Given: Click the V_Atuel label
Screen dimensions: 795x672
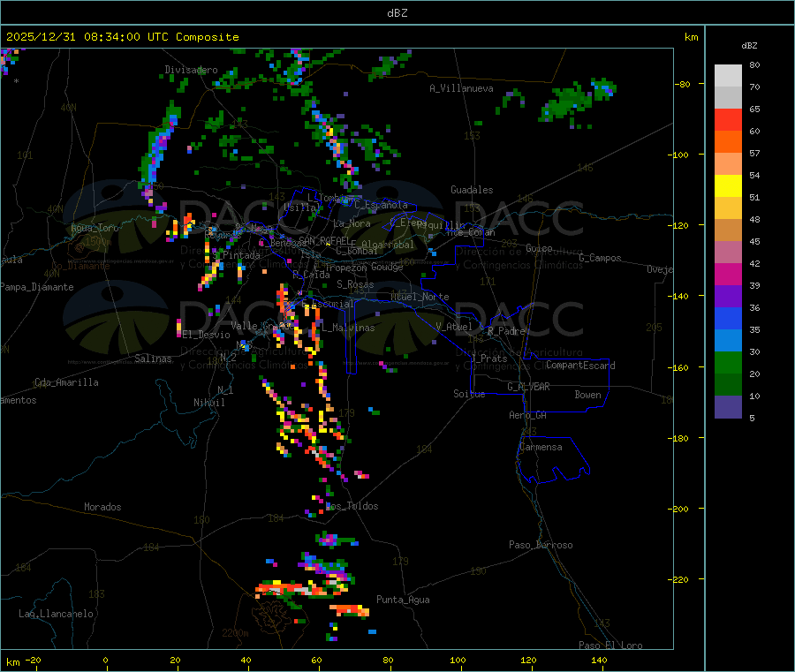Looking at the screenshot, I should [454, 327].
